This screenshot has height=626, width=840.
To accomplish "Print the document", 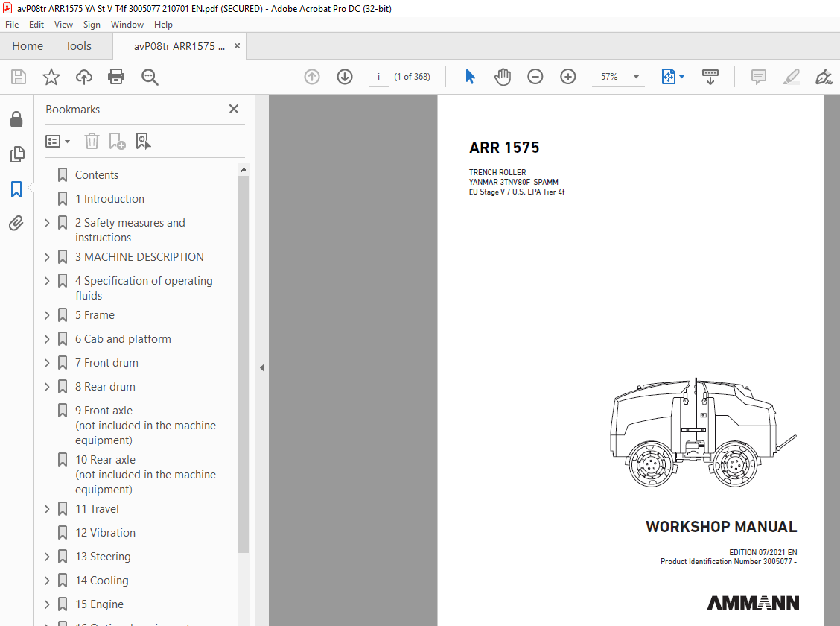I will (116, 77).
